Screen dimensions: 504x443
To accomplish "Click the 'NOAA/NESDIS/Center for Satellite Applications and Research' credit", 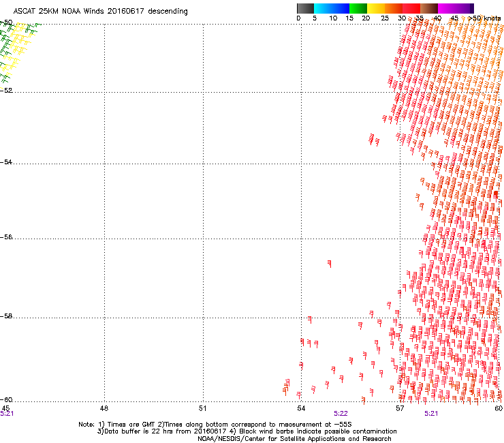I will click(294, 438).
